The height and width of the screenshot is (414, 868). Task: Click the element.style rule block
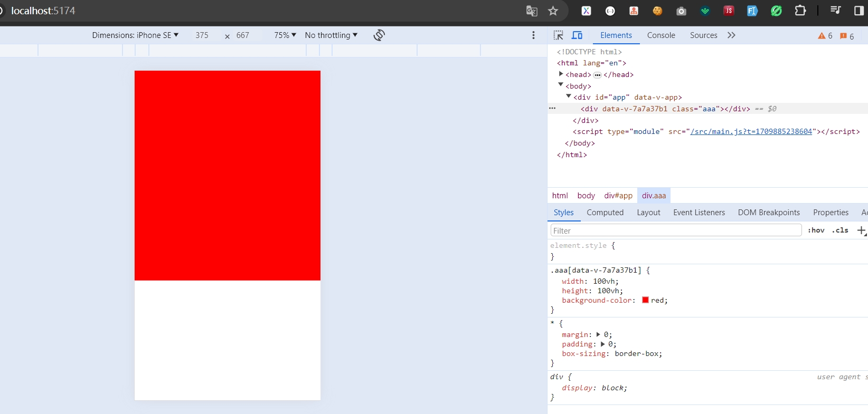(x=707, y=251)
